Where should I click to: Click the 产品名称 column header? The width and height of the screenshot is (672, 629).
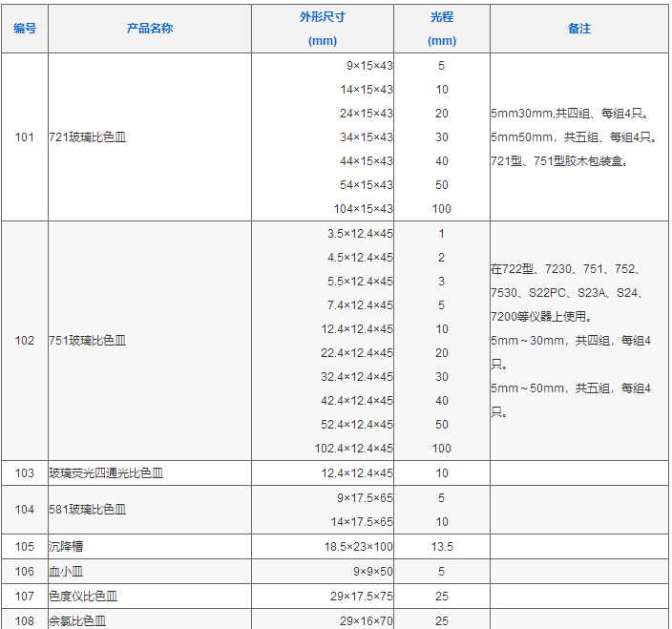coord(150,28)
